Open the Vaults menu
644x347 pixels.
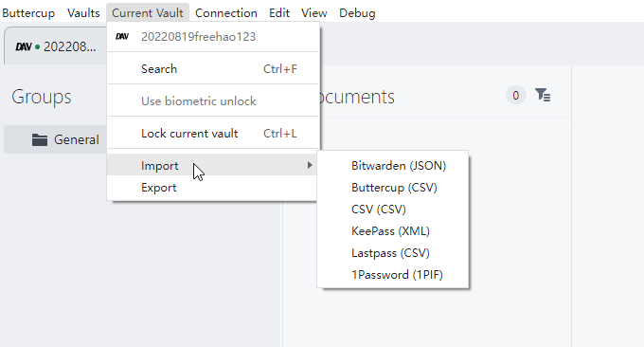(x=83, y=12)
